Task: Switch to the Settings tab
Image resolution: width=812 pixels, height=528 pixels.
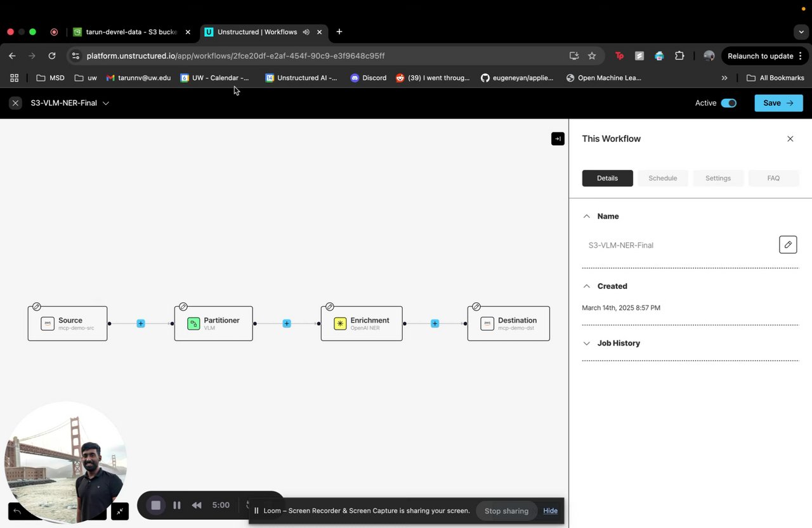Action: tap(718, 178)
